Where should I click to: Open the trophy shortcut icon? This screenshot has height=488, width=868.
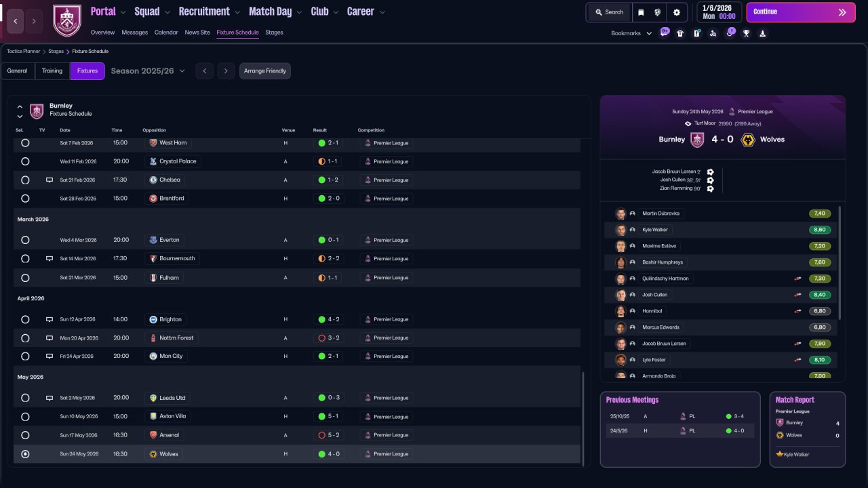point(746,33)
